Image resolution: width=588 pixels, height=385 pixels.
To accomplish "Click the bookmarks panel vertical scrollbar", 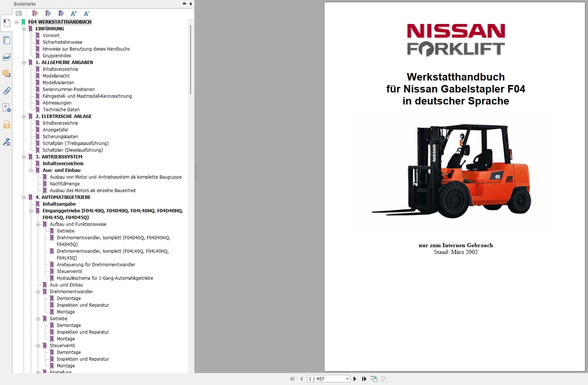I will [191, 60].
